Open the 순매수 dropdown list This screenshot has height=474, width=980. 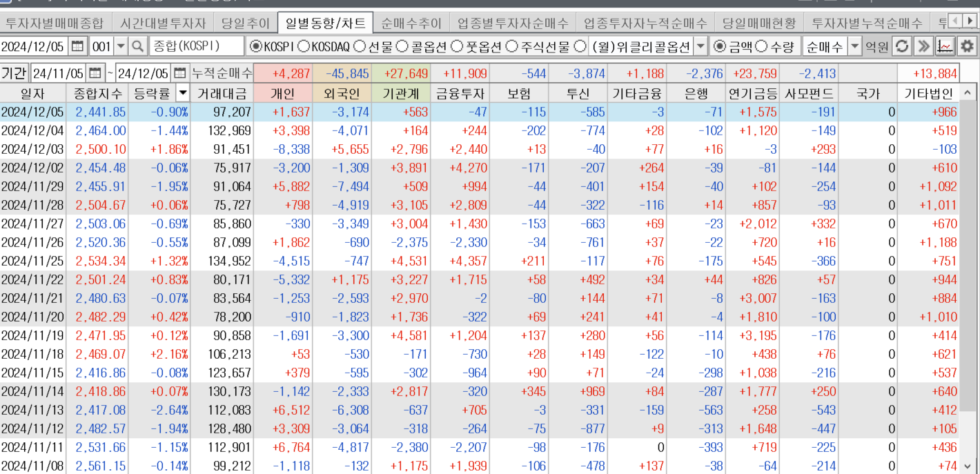click(x=854, y=47)
